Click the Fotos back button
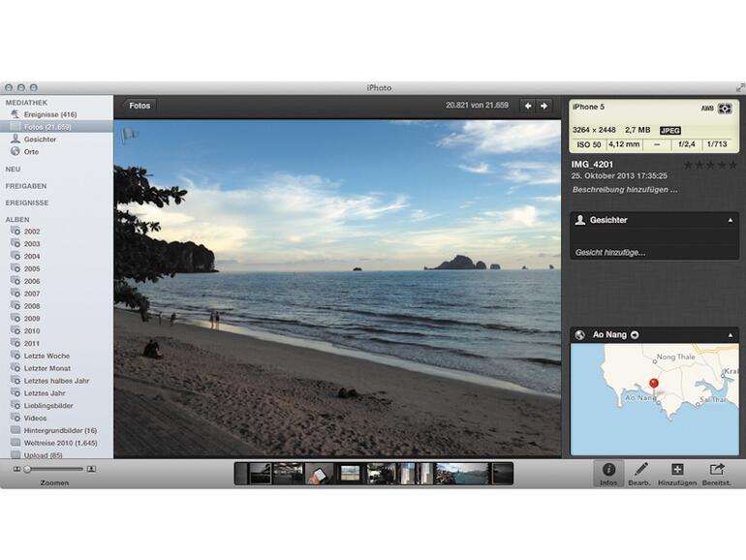This screenshot has height=560, width=746. tap(140, 106)
